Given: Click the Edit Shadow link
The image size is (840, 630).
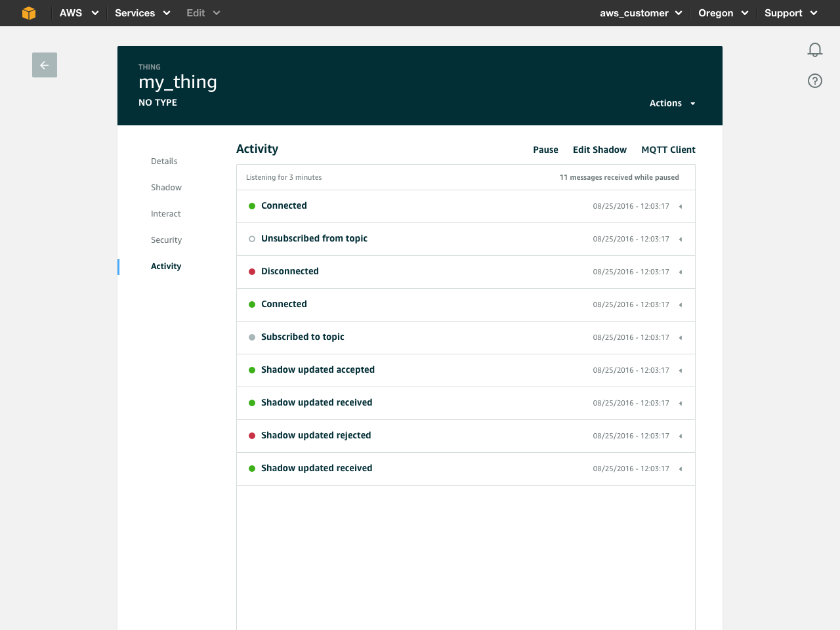Looking at the screenshot, I should coord(599,150).
